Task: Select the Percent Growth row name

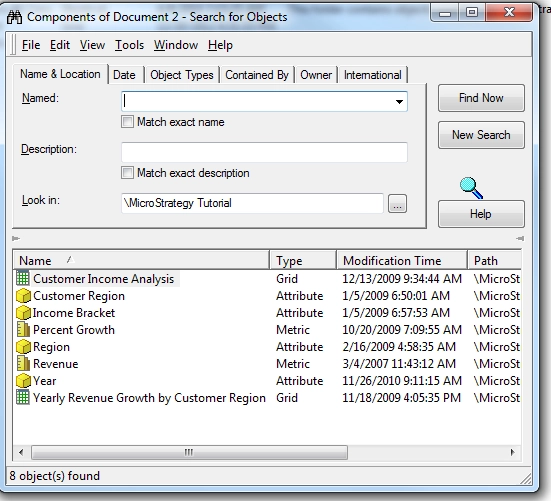Action: click(74, 330)
